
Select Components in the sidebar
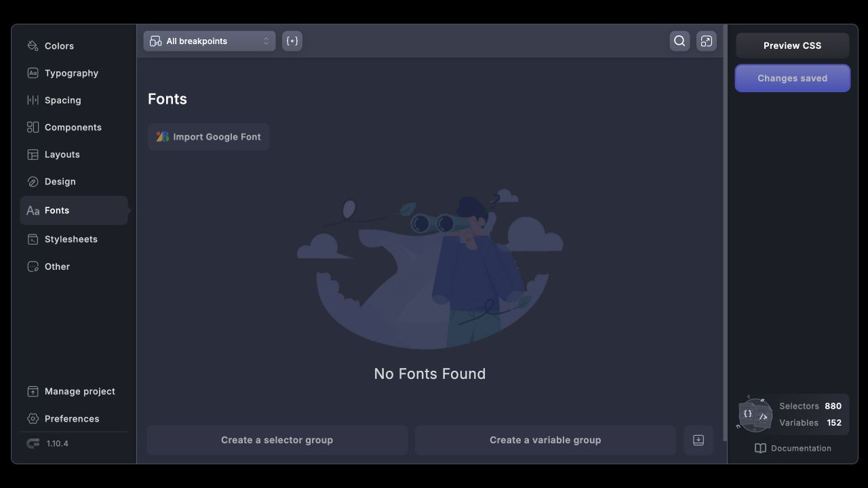pos(73,127)
